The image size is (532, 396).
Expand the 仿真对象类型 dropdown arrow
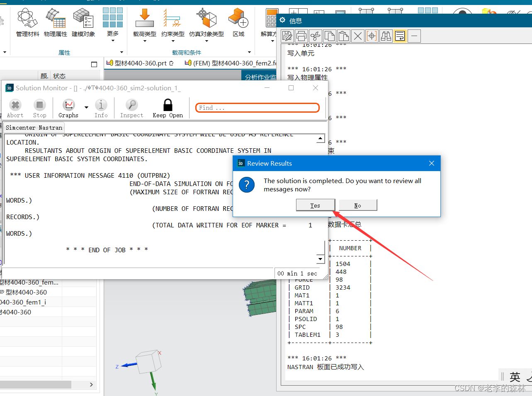coord(206,41)
